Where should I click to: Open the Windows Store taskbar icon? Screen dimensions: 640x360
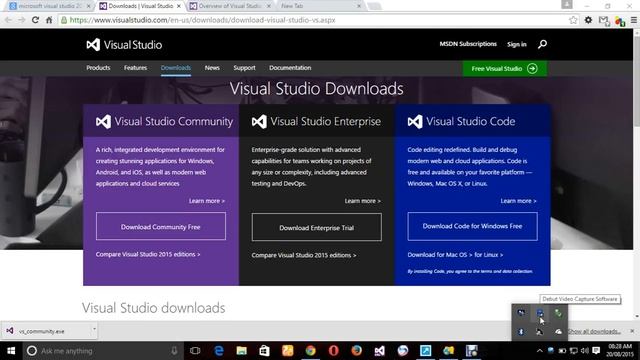tap(264, 351)
